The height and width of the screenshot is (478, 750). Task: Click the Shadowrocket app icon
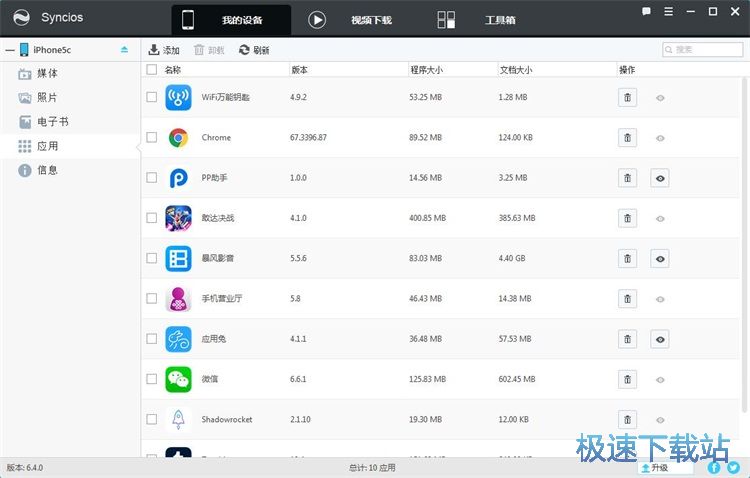(178, 420)
